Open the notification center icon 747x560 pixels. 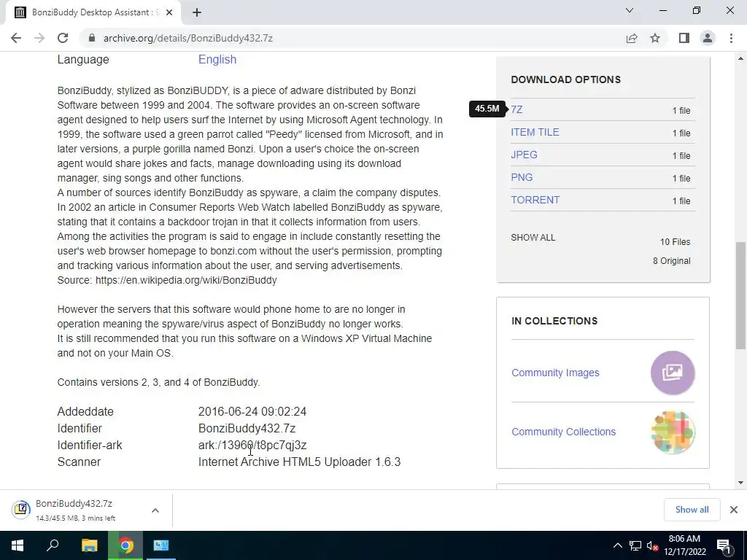[724, 545]
